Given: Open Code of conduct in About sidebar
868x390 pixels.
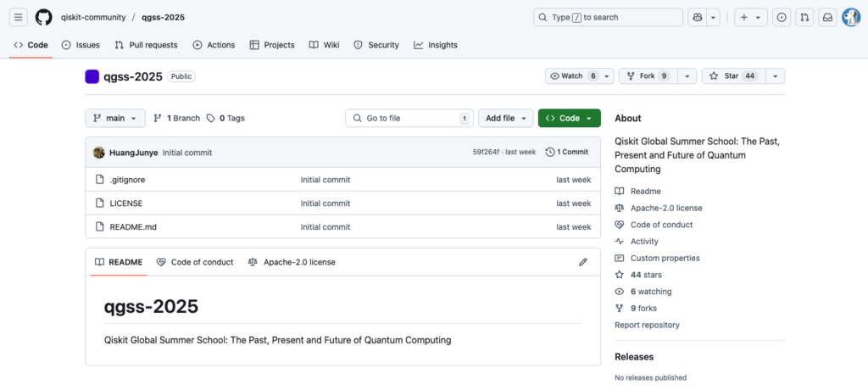Looking at the screenshot, I should pos(654,225).
